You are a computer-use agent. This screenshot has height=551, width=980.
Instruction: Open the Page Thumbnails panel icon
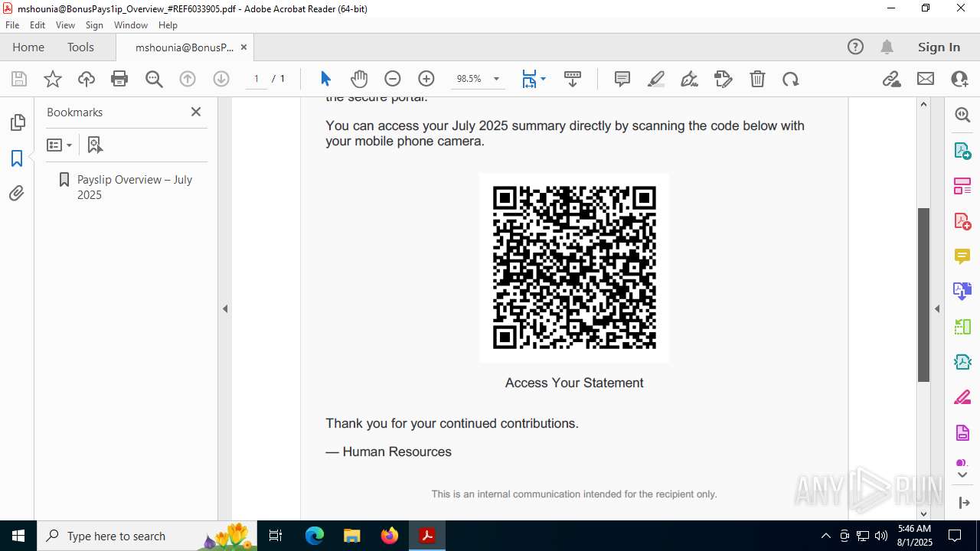17,122
